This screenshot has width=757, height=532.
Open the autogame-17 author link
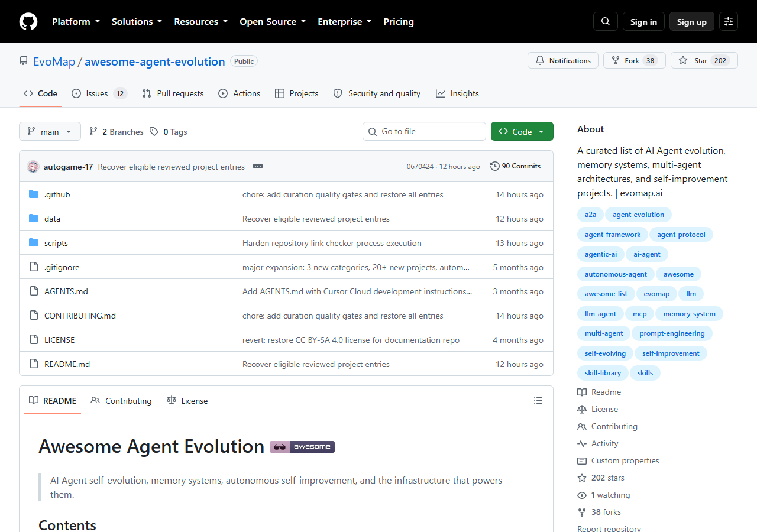pyautogui.click(x=68, y=167)
